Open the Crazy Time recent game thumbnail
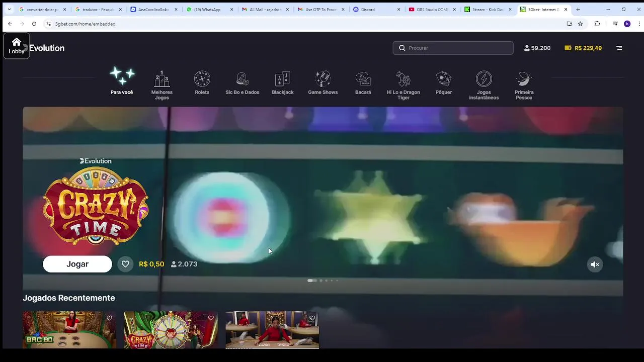Image resolution: width=644 pixels, height=362 pixels. (171, 330)
